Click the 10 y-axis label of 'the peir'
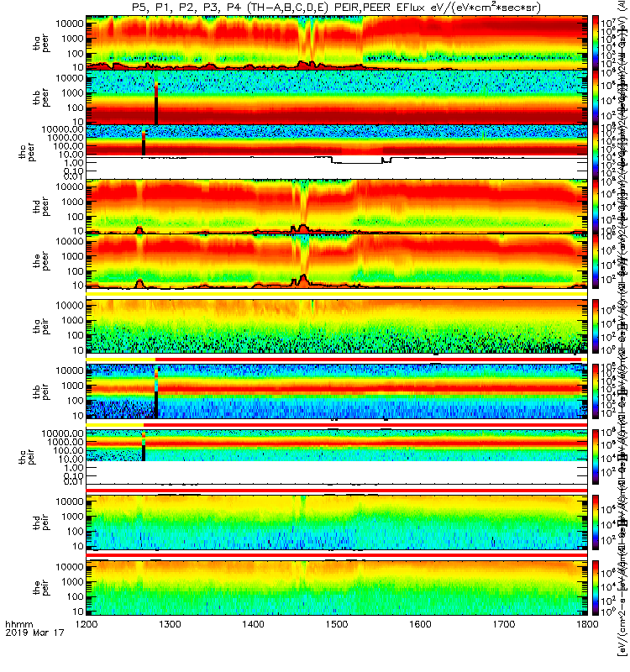 [x=78, y=612]
